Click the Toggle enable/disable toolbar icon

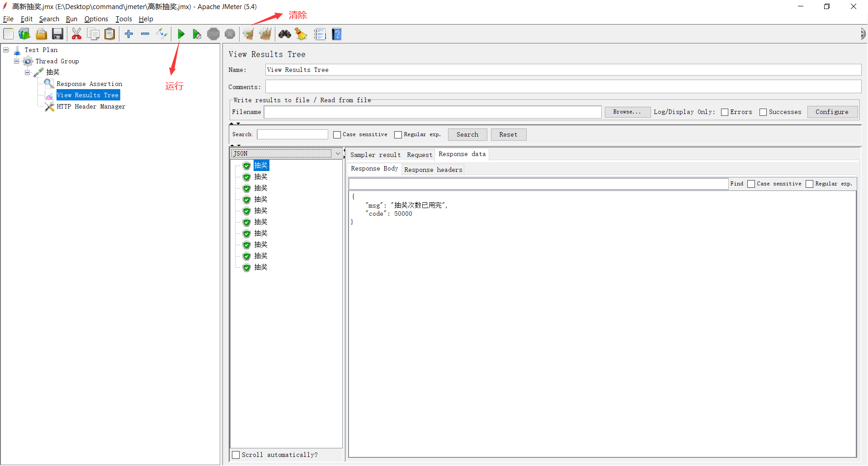pos(161,34)
